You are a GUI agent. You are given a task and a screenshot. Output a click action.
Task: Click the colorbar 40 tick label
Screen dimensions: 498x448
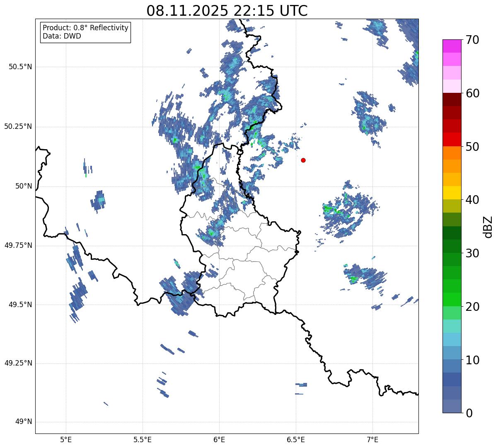click(472, 200)
